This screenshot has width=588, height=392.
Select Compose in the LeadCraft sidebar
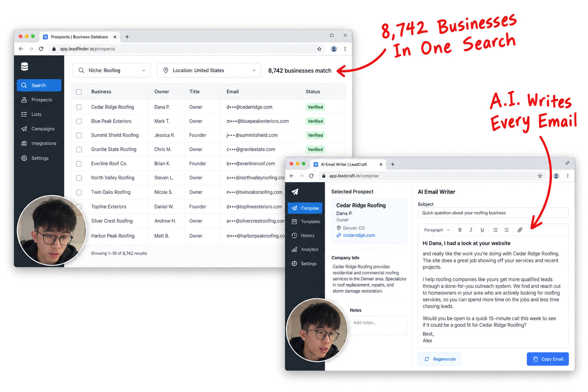pos(306,208)
